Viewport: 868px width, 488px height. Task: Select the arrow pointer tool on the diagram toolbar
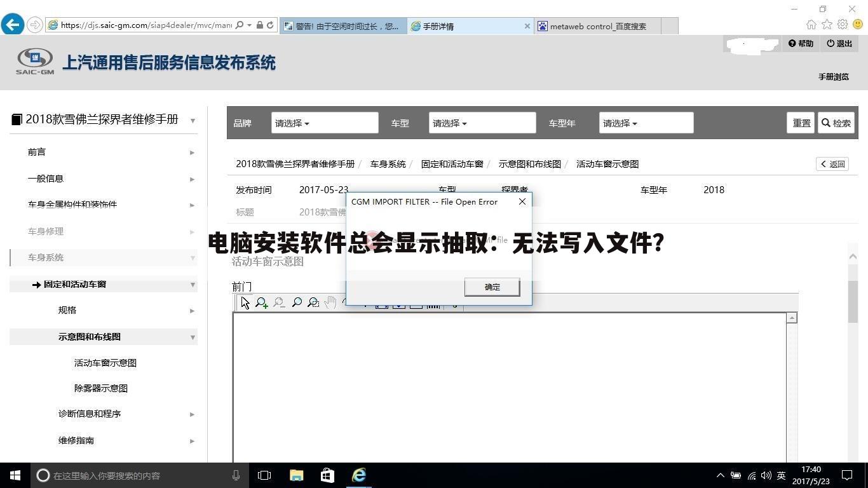click(245, 302)
